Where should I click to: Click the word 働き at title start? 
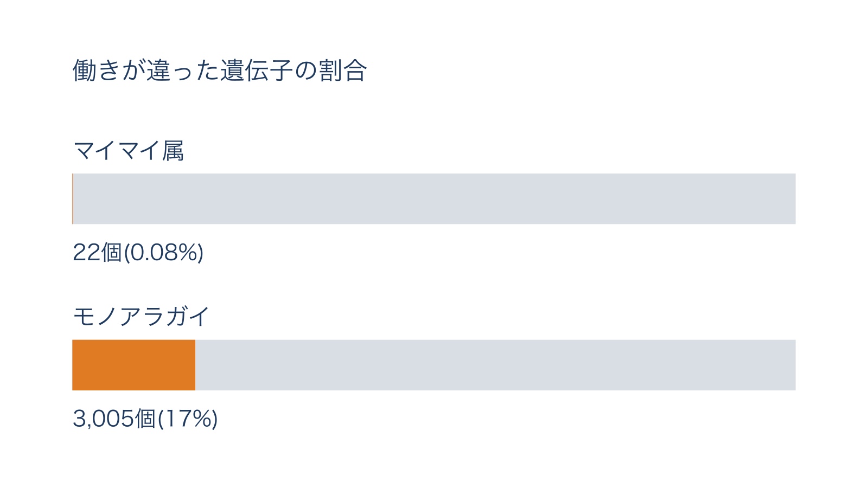click(97, 70)
